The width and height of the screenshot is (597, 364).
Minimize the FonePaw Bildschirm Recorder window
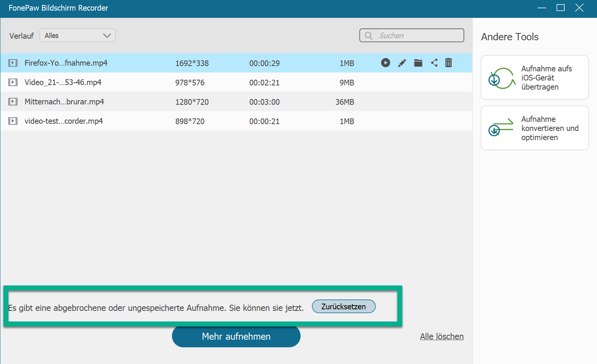[x=542, y=8]
